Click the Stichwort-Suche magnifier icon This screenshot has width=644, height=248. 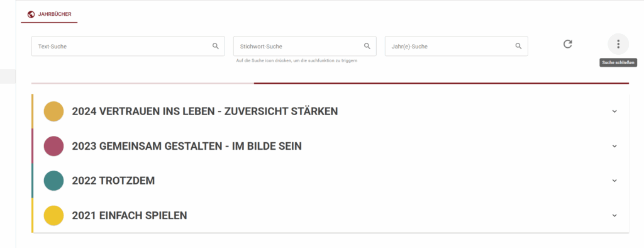pyautogui.click(x=367, y=46)
